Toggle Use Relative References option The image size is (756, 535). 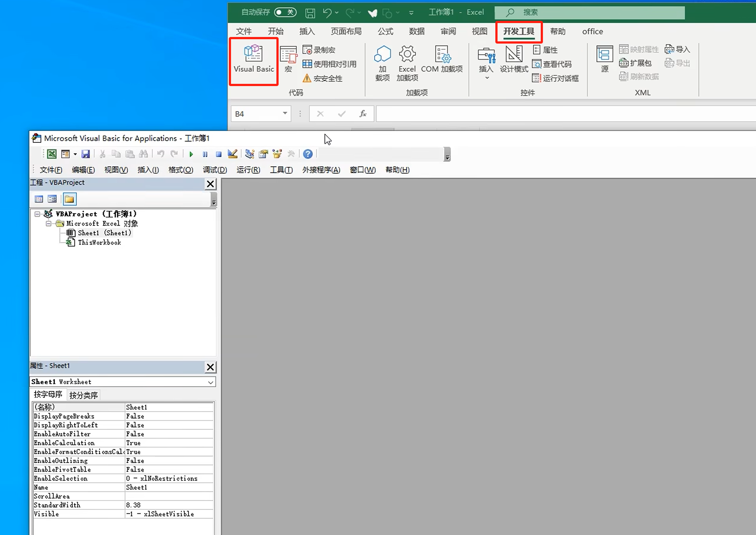329,64
